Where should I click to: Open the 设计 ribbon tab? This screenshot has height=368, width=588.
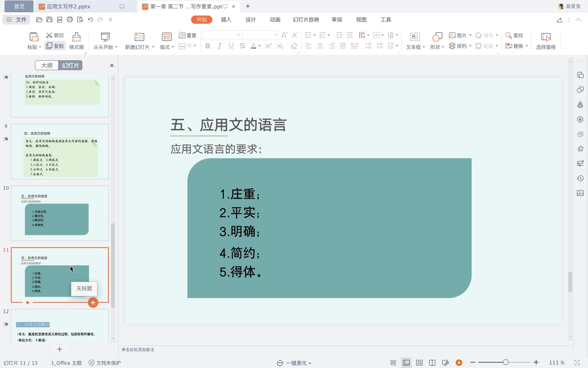pos(251,20)
